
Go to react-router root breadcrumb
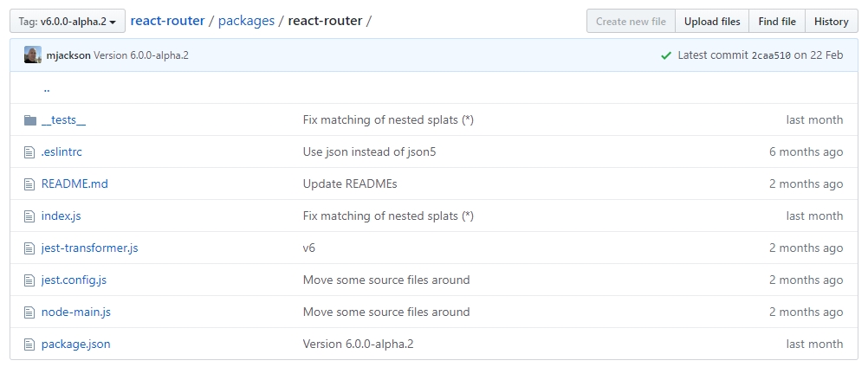(x=168, y=21)
